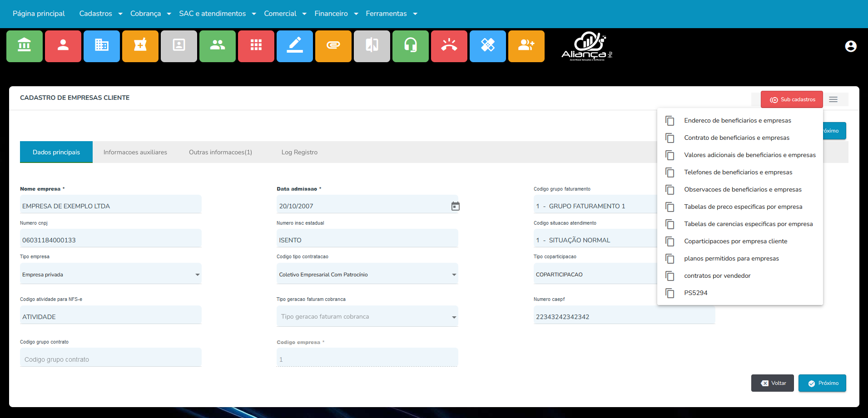Open Tipo geracao faturam cobranca dropdown

[454, 317]
